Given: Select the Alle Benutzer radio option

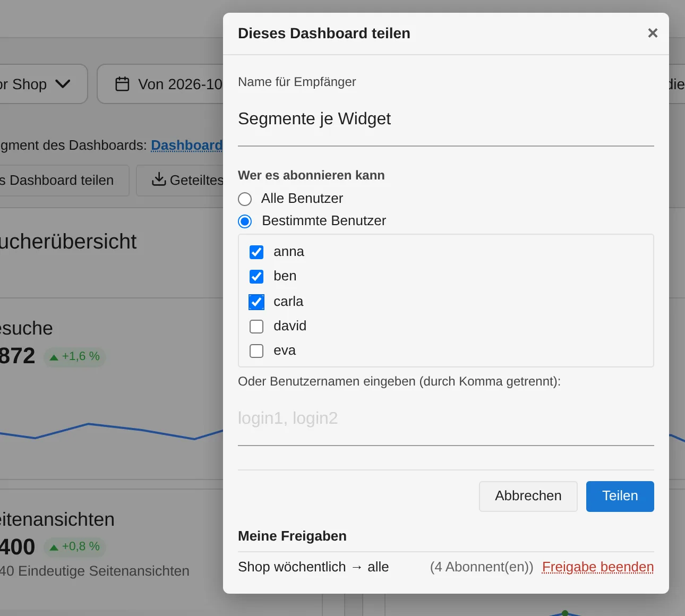Looking at the screenshot, I should point(245,199).
